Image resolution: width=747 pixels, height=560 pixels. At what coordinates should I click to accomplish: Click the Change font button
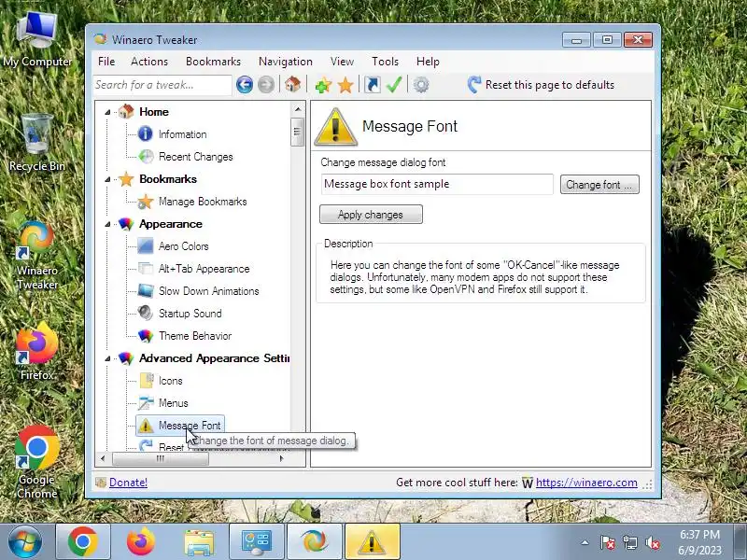point(599,184)
